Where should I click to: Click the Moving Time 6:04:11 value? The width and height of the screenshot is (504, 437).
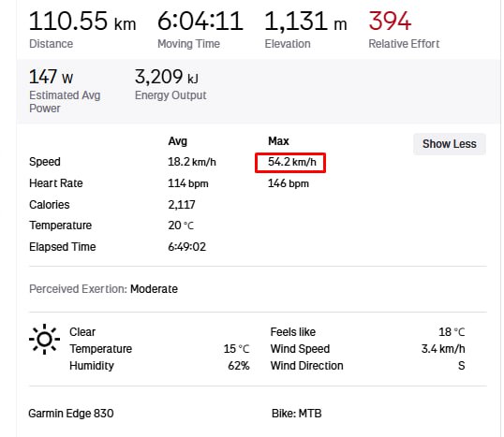coord(200,22)
